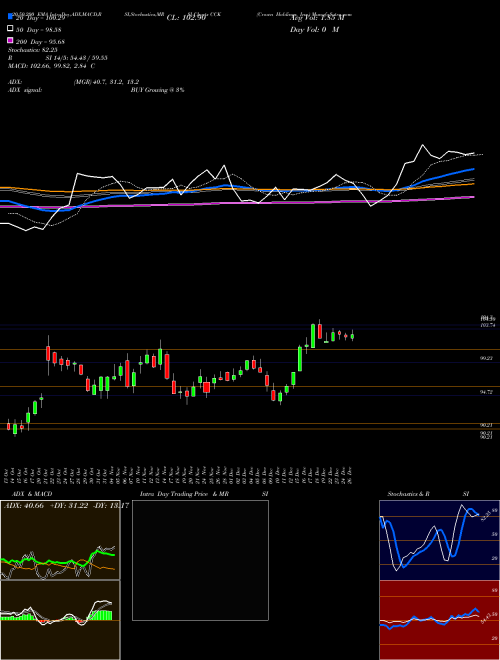Click the 'MACD: 102.66, 99.82, 2.84 C' readout

tap(51, 66)
